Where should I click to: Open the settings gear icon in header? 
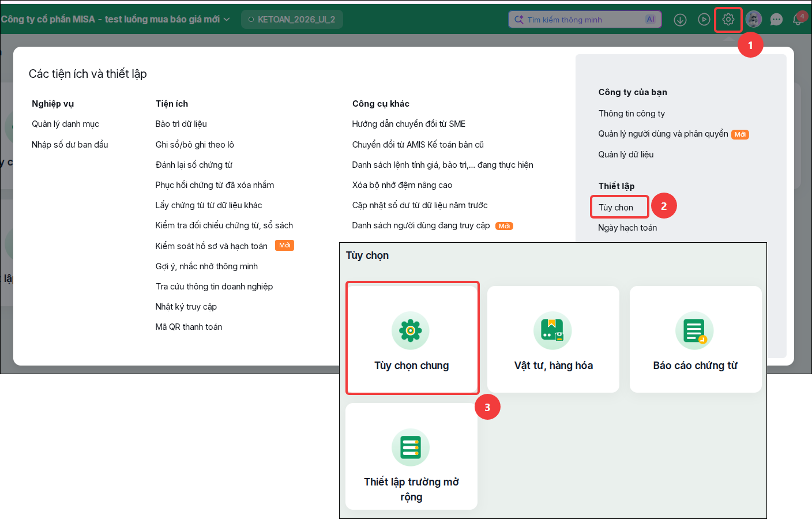click(728, 20)
